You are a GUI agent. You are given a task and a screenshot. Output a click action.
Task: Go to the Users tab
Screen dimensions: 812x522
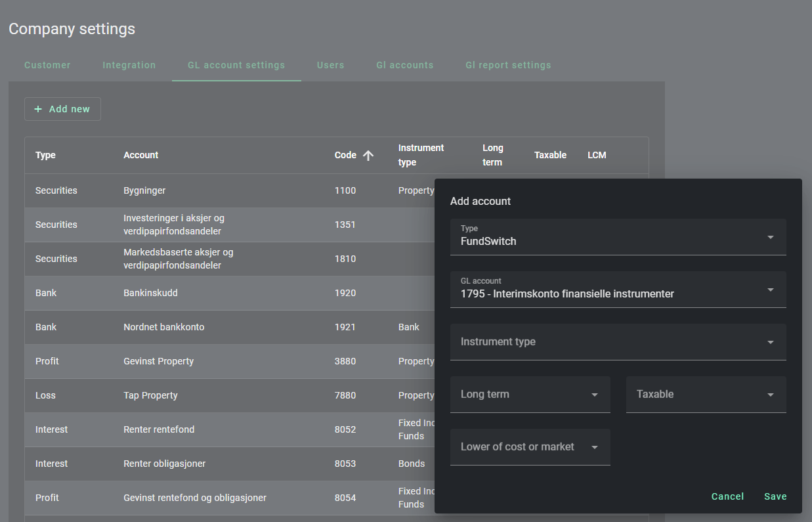pos(330,65)
